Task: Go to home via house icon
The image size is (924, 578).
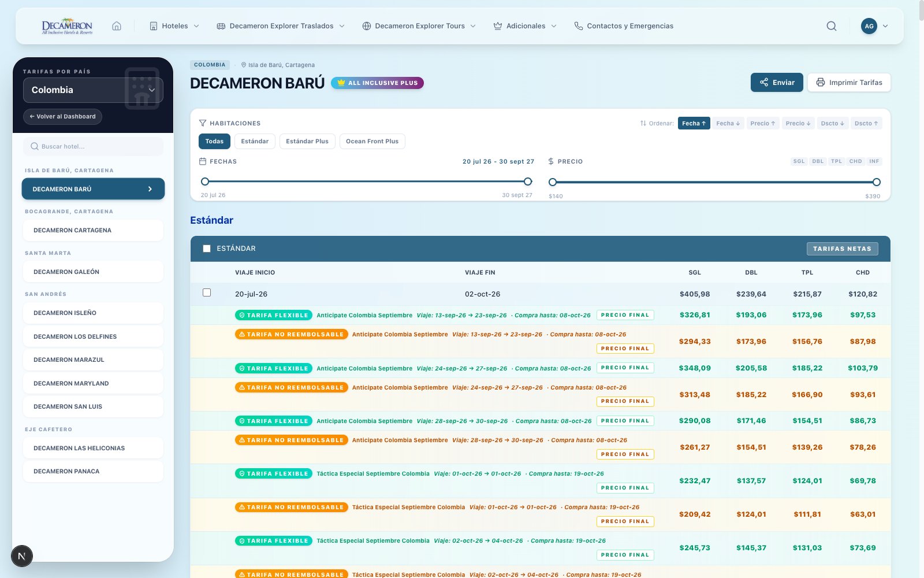Action: (x=117, y=26)
